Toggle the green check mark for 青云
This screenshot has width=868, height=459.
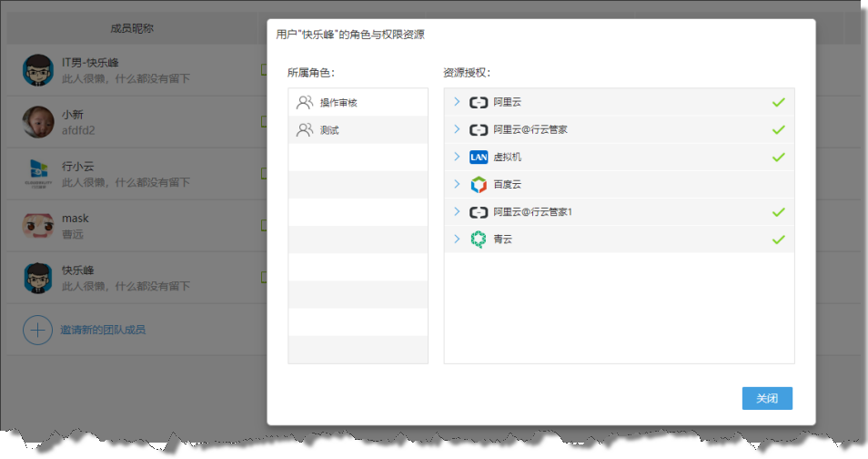(x=778, y=240)
